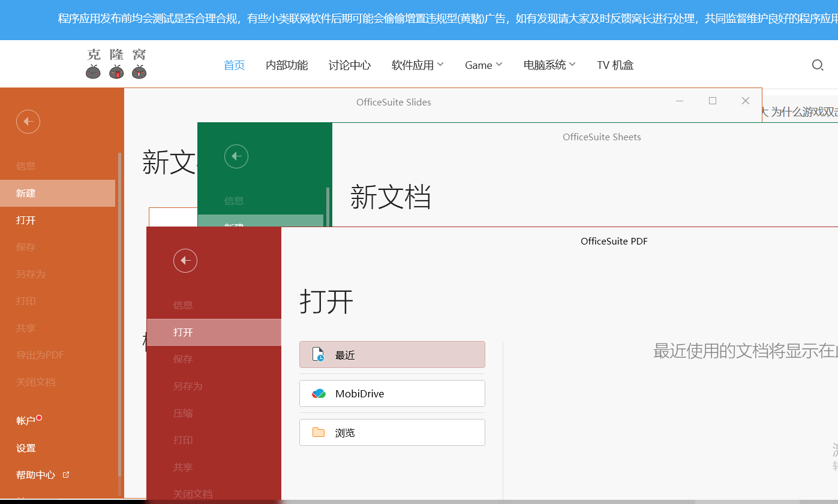Click the recent document icon next to 最近
Image resolution: width=838 pixels, height=504 pixels.
point(319,355)
